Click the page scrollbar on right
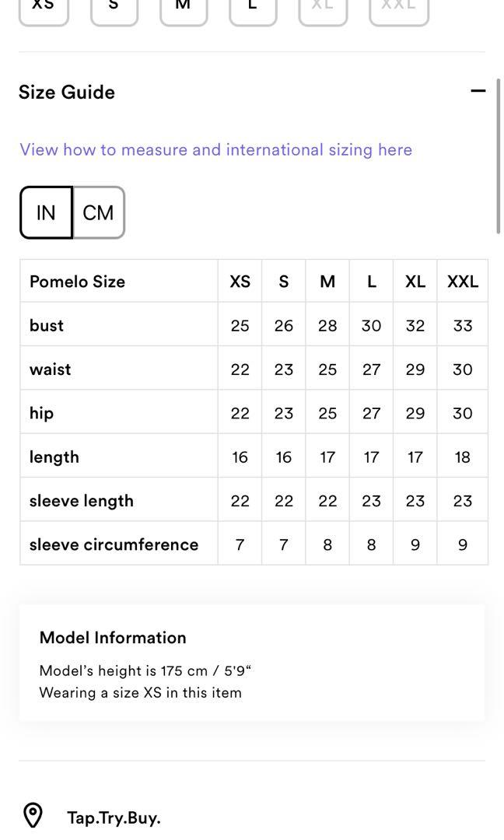The height and width of the screenshot is (840, 504). pos(499,156)
